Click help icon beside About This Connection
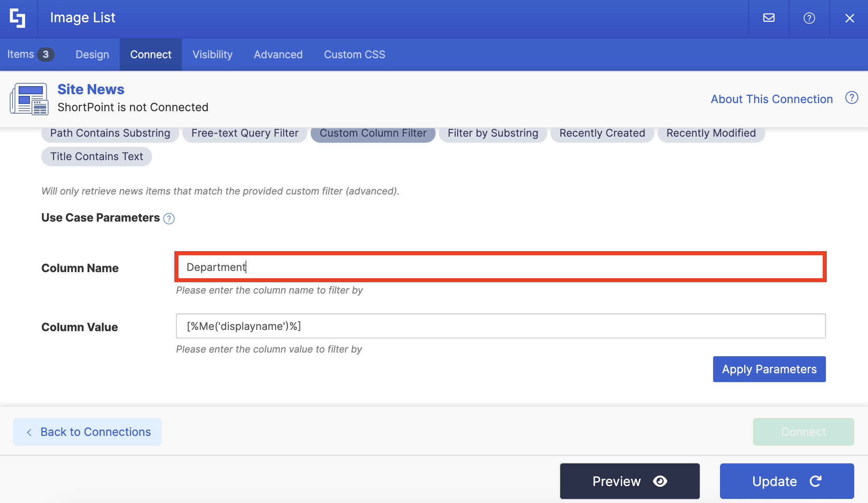 tap(851, 98)
